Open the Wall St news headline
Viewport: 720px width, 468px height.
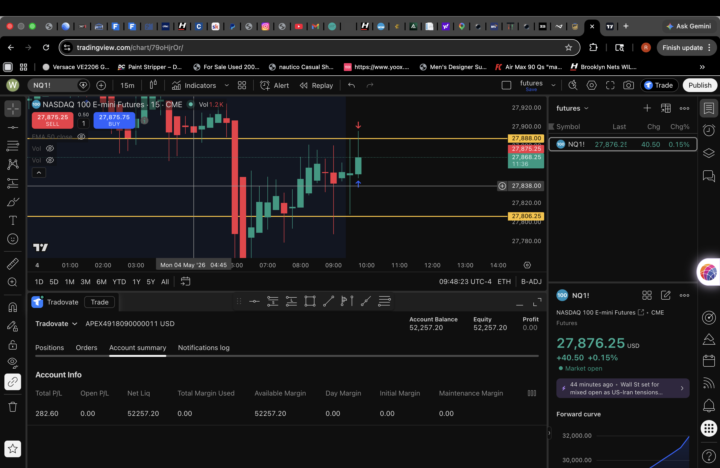coord(623,388)
